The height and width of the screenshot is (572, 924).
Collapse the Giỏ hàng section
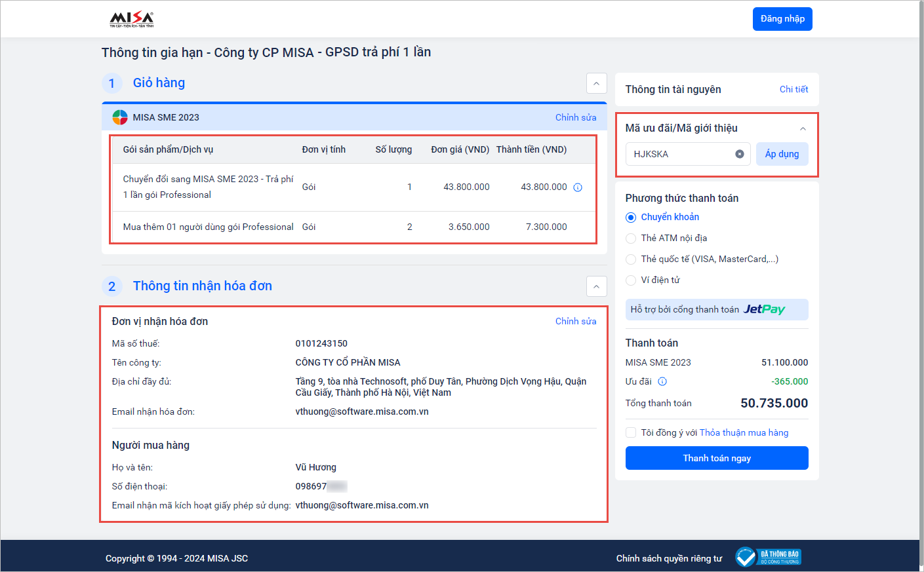596,83
